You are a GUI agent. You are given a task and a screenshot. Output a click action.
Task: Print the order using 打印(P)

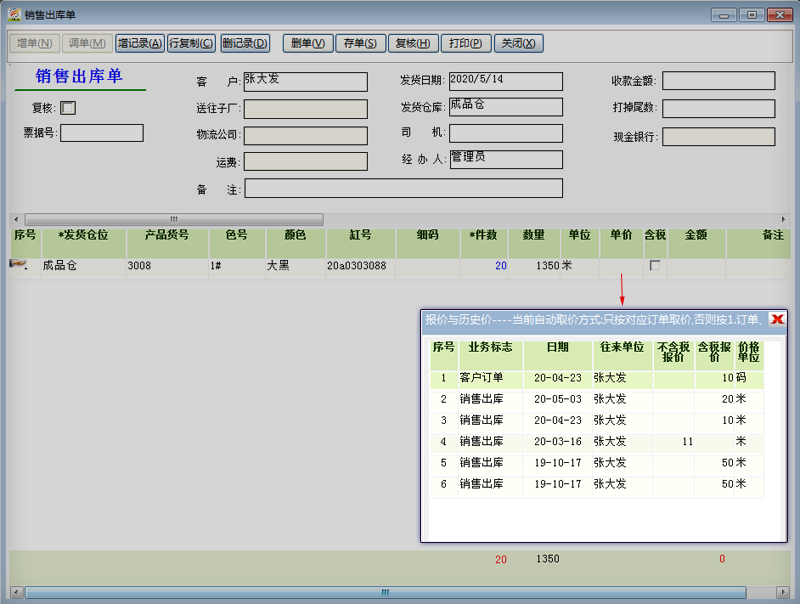[465, 43]
